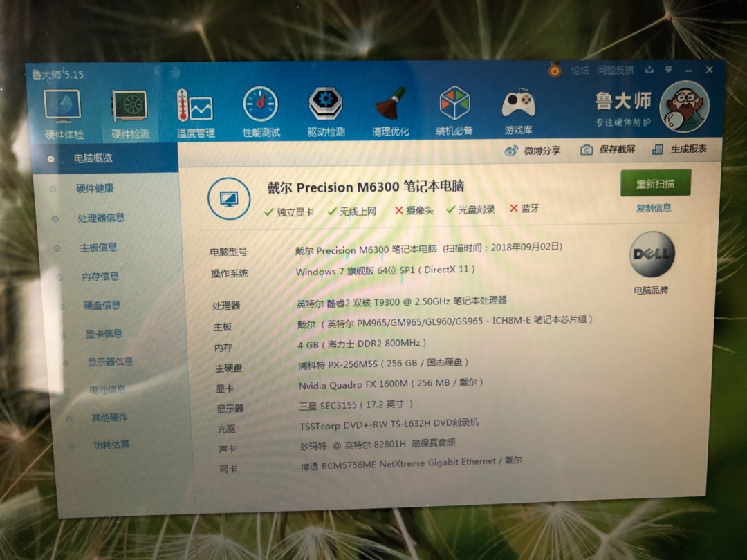Click motherboard value PM965/GM965 chipset text
Screen dimensions: 747x560
[x=445, y=322]
